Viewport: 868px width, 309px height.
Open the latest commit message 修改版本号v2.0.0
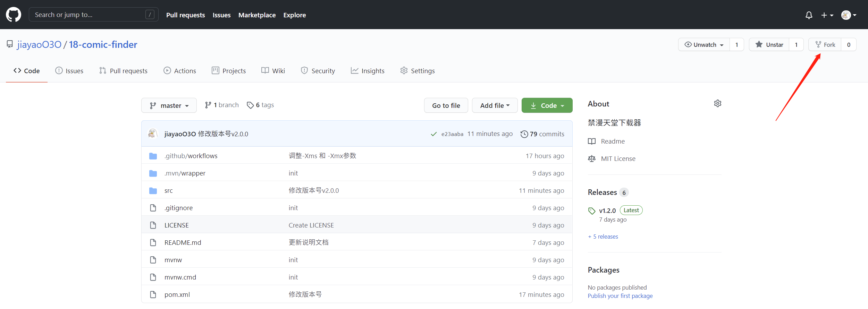223,134
